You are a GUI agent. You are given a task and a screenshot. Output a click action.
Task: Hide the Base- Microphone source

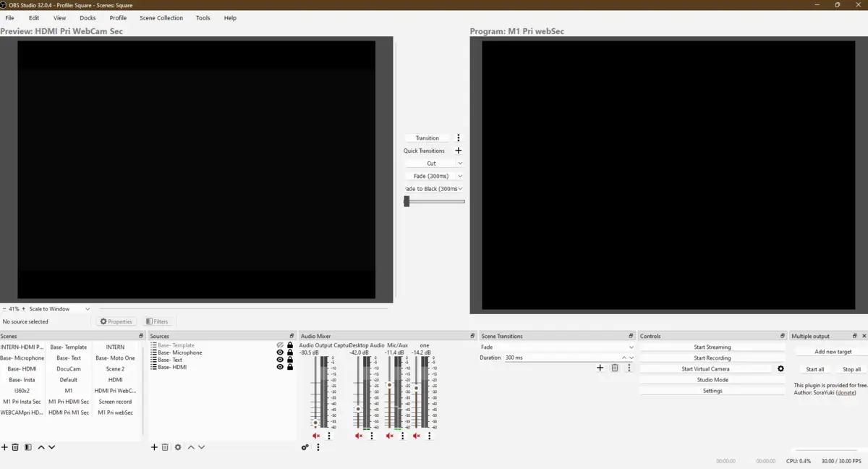pos(280,352)
